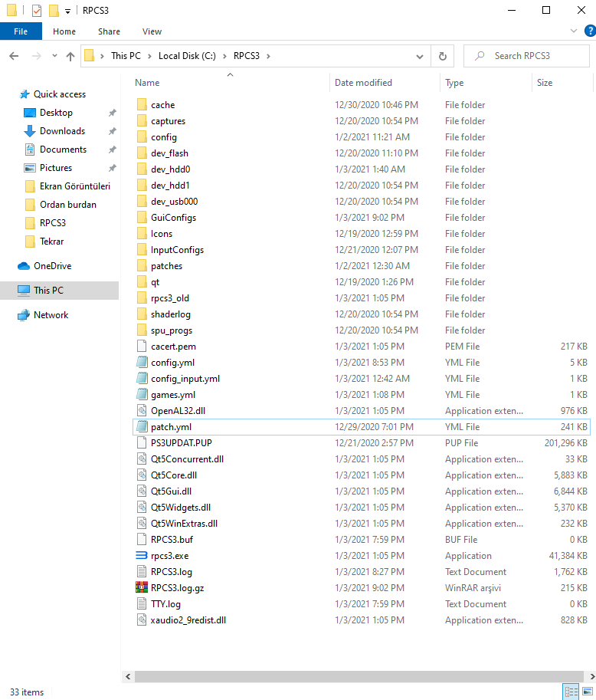Select the TTY.log file name
The image size is (596, 700).
tap(165, 604)
